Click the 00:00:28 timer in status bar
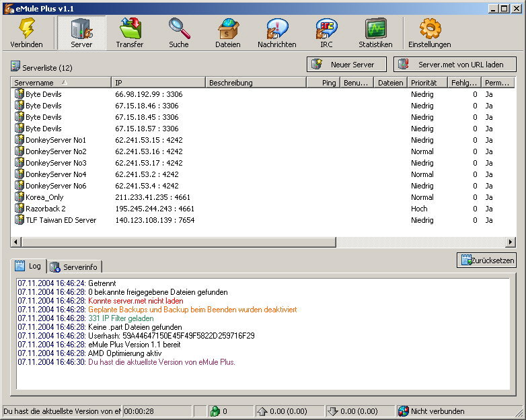 tap(139, 411)
